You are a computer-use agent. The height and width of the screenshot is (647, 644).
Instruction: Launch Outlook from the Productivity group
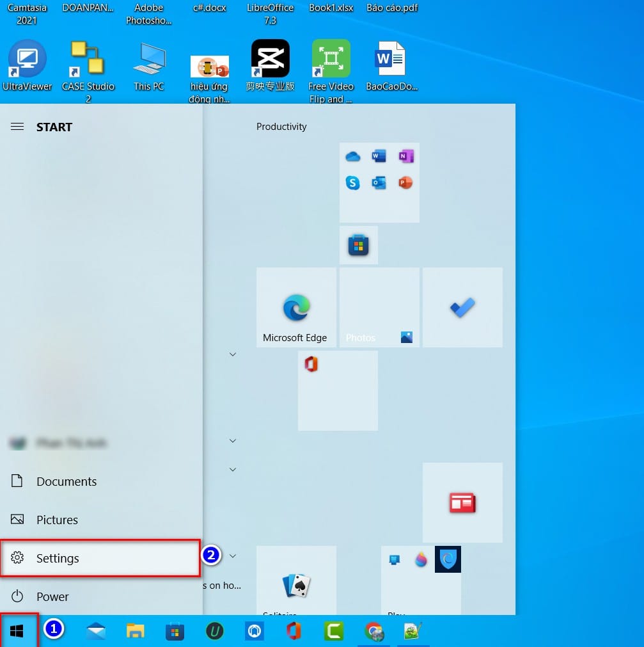[379, 182]
